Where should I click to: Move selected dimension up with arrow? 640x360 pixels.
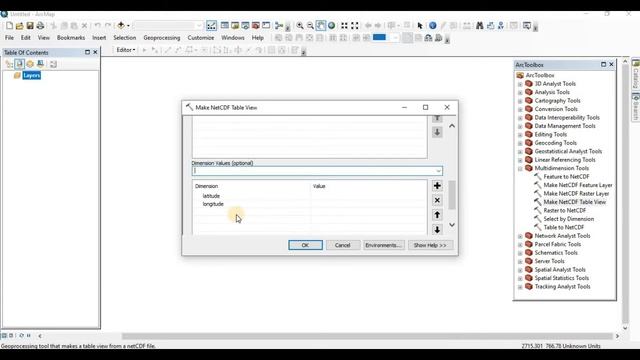click(437, 215)
